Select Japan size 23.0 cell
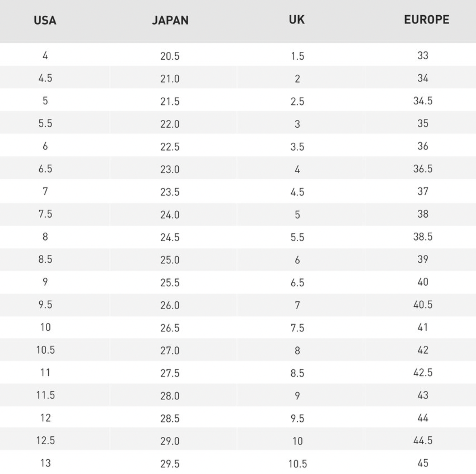This screenshot has width=476, height=474. tap(170, 169)
